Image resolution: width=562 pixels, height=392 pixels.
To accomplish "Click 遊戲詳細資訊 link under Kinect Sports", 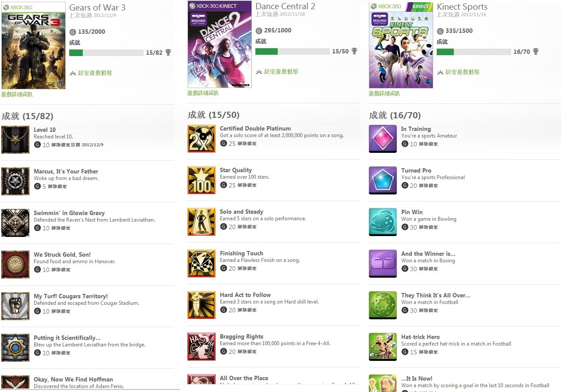I will click(384, 93).
